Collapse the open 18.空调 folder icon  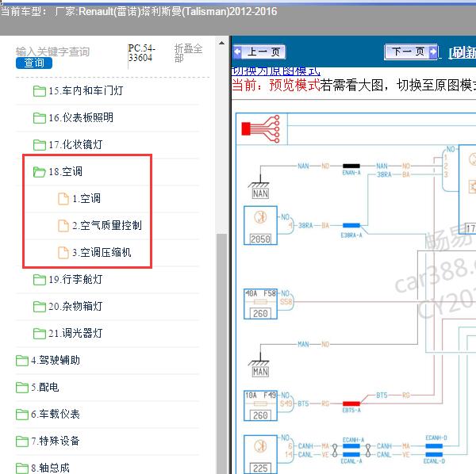coord(40,172)
